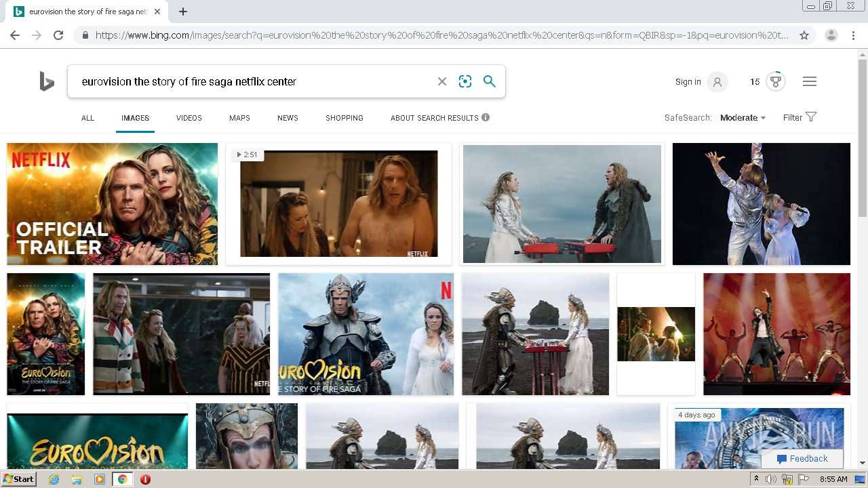Click the magnifier search icon
The image size is (868, 488).
490,81
